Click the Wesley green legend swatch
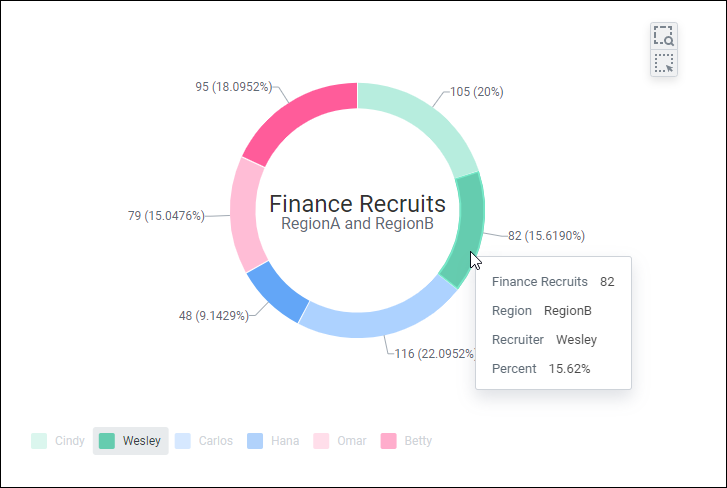 107,441
